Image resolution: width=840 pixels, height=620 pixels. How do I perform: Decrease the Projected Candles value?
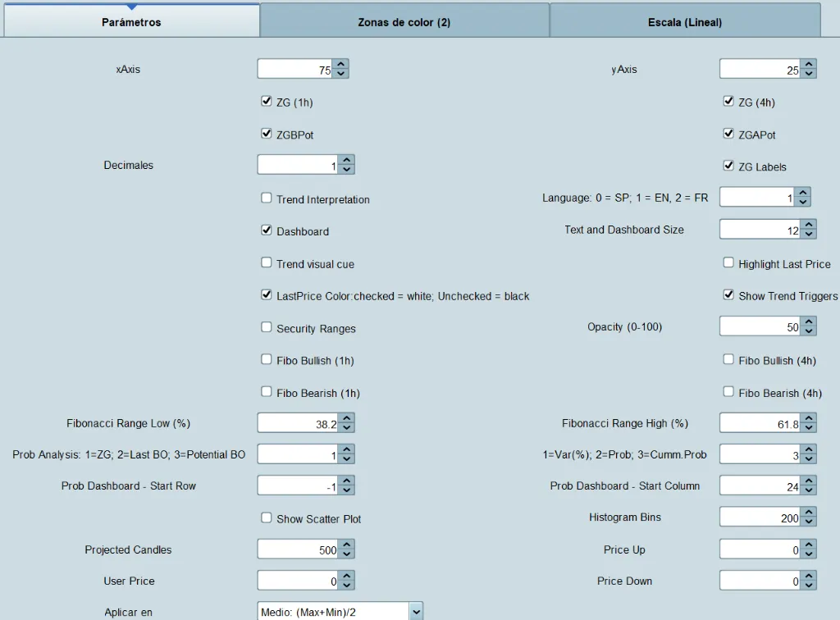[x=345, y=553]
